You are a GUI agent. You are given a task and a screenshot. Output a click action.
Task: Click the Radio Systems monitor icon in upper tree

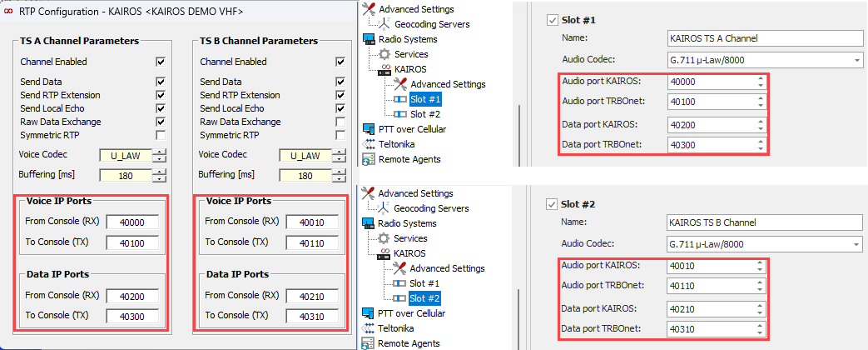[x=370, y=39]
